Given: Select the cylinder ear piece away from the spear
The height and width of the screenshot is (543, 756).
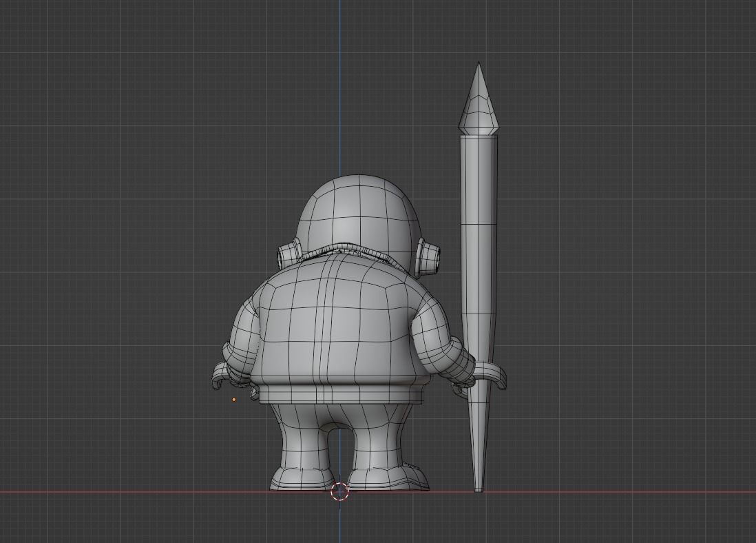Looking at the screenshot, I should tap(288, 254).
